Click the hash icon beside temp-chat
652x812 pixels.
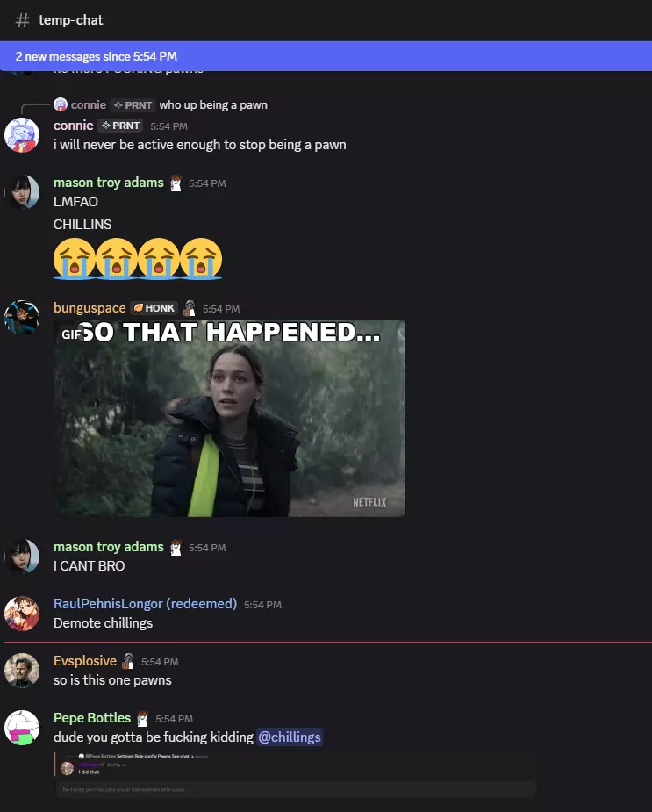22,20
